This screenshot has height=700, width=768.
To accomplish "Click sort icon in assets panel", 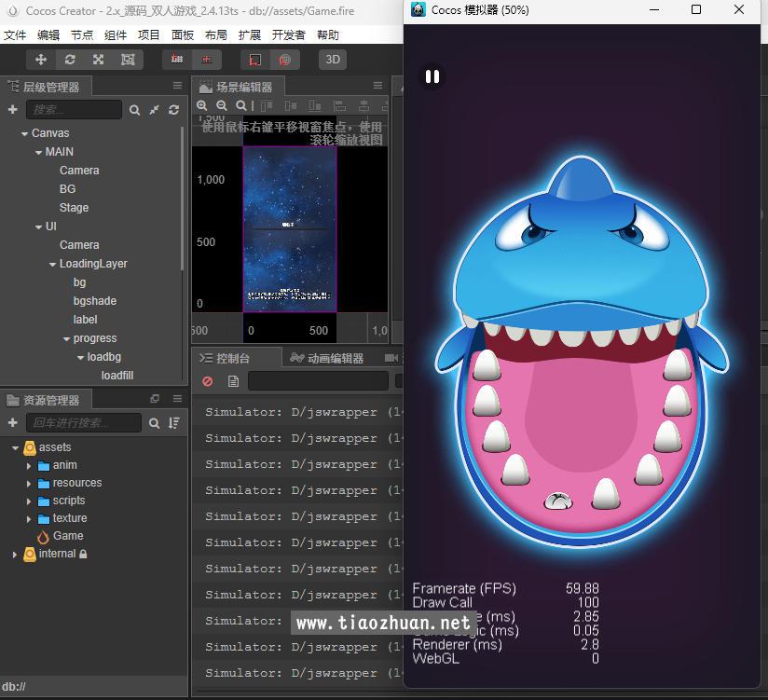I will (x=173, y=423).
